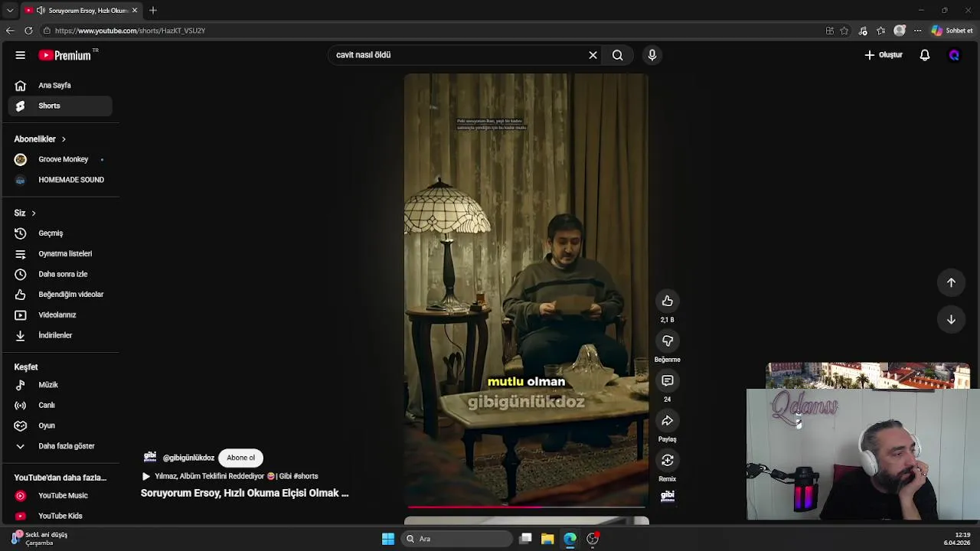This screenshot has height=551, width=980.
Task: Expand the Siz section
Action: [25, 213]
